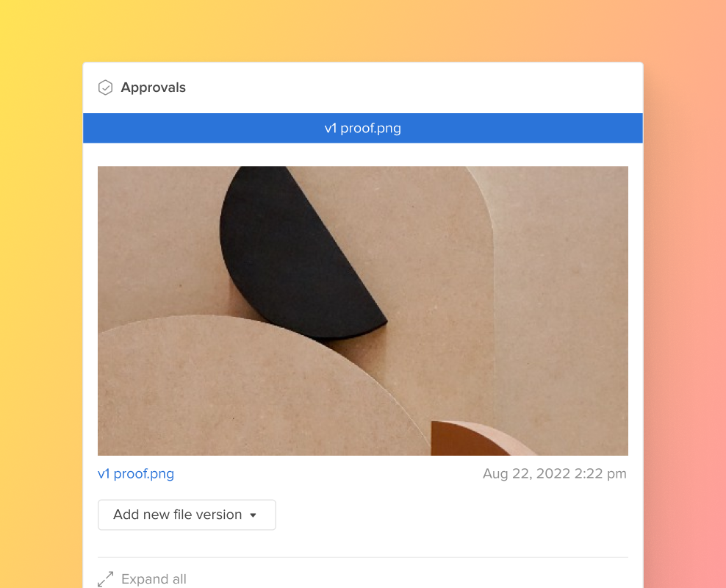Viewport: 726px width, 588px height.
Task: Click the horizontal divider above Expand all
Action: pyautogui.click(x=363, y=557)
